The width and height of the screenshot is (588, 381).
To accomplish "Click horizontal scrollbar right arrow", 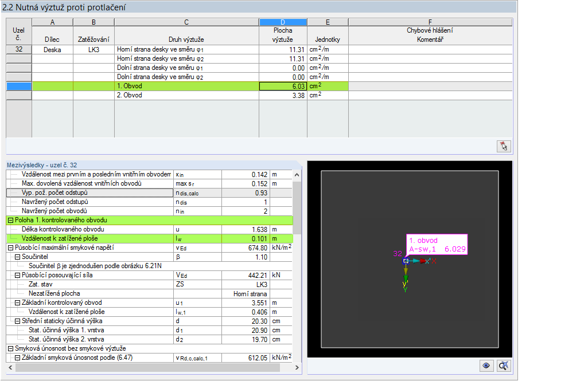I will point(297,367).
